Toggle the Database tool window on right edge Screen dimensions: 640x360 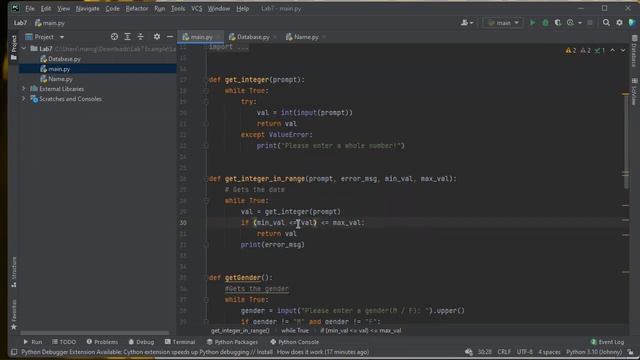(634, 51)
